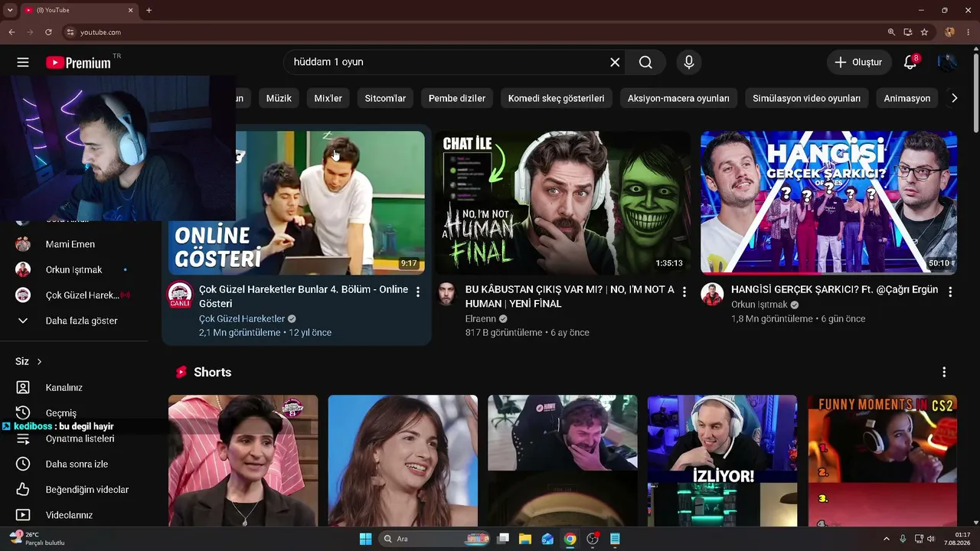Click Elraenn channel avatar beside video
The image size is (980, 551).
point(446,294)
